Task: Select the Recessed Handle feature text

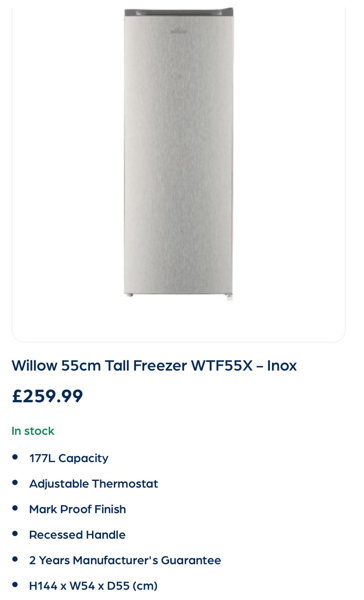Action: [x=77, y=535]
